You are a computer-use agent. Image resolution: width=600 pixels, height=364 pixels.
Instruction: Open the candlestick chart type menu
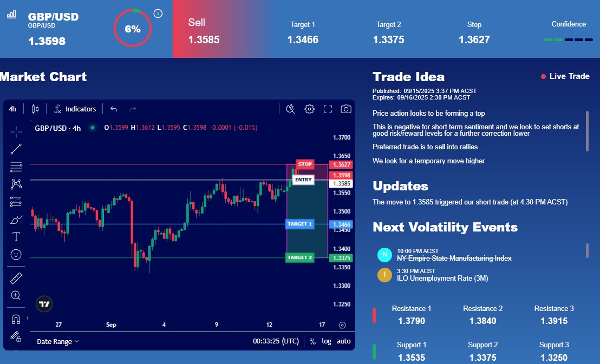click(35, 109)
